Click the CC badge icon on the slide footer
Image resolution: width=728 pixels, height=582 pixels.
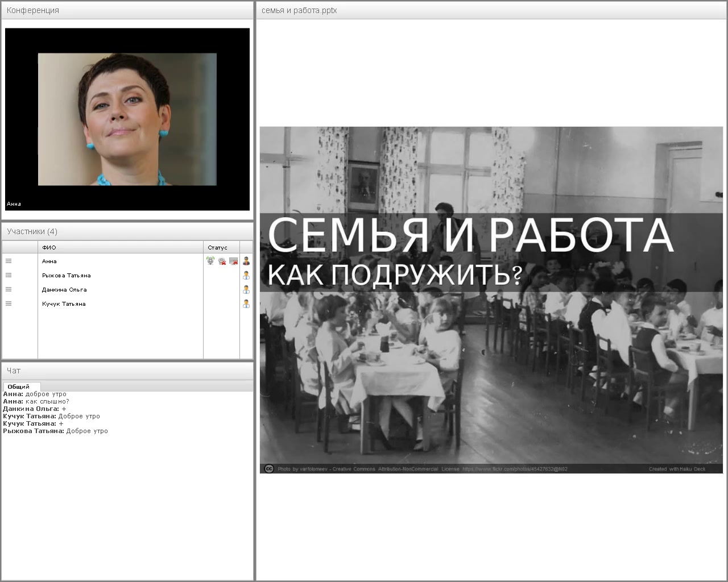(x=268, y=469)
